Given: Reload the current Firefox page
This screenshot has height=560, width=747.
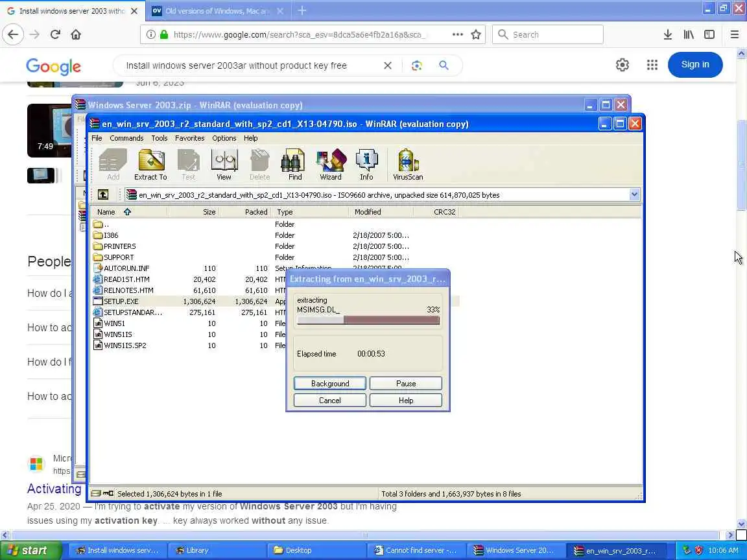Looking at the screenshot, I should pyautogui.click(x=55, y=34).
